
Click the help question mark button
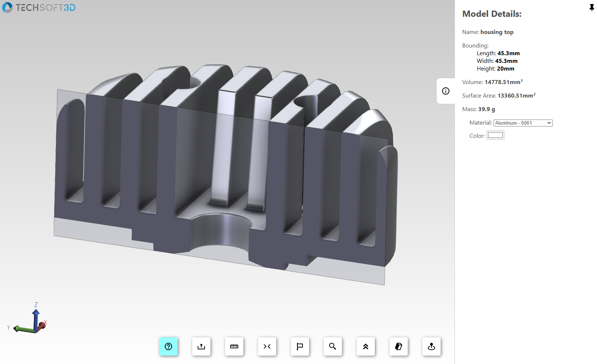[168, 346]
